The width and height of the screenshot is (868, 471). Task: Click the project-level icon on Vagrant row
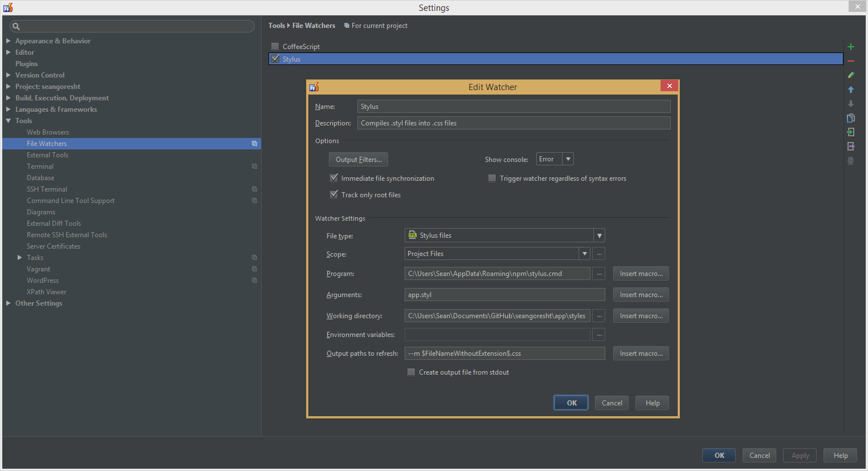click(254, 269)
